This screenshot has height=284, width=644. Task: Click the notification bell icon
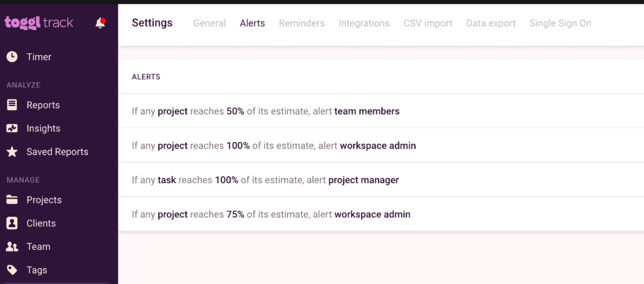100,23
